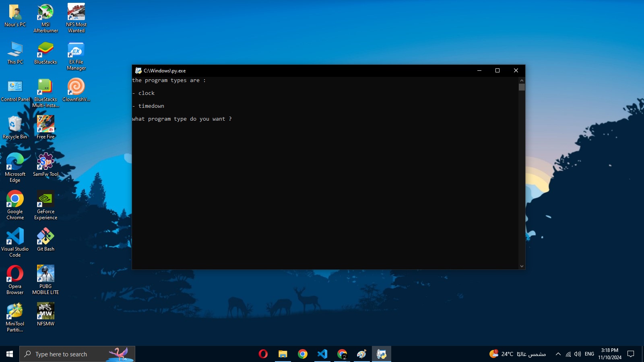644x362 pixels.
Task: Select GeForce Experience desktop icon
Action: 45,206
